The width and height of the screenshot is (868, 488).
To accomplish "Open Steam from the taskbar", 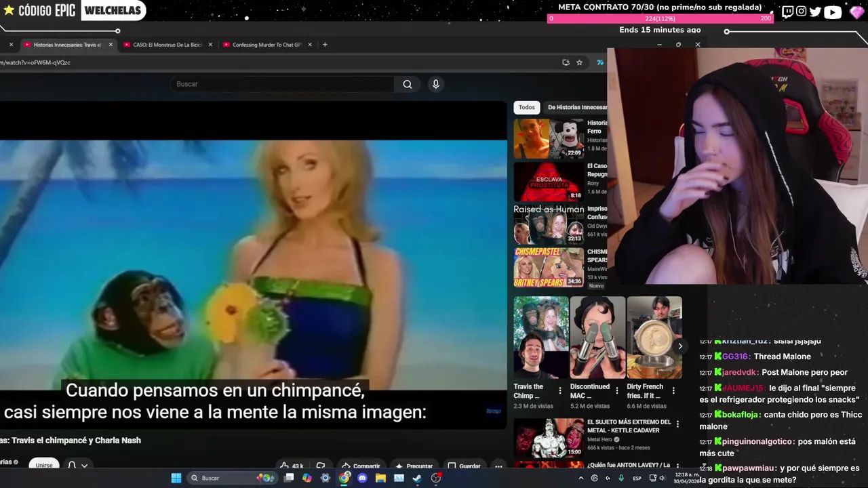I will click(417, 478).
